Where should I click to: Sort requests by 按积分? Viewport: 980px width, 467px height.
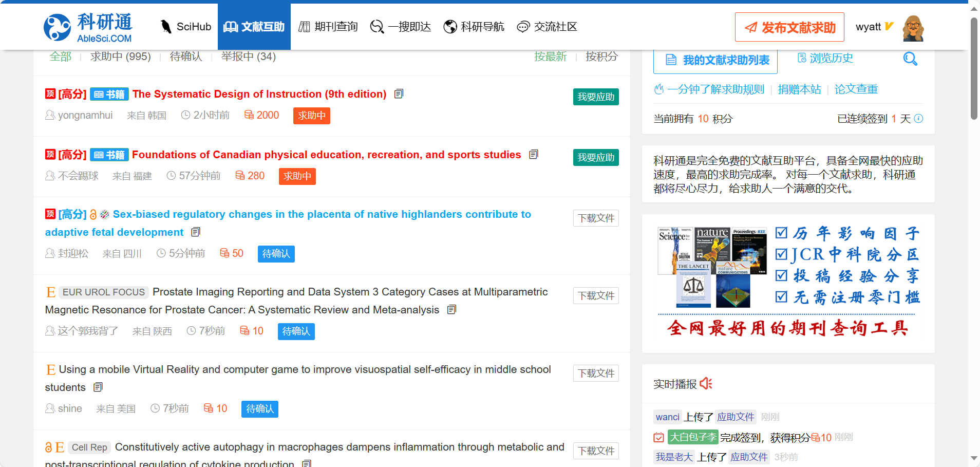coord(601,57)
